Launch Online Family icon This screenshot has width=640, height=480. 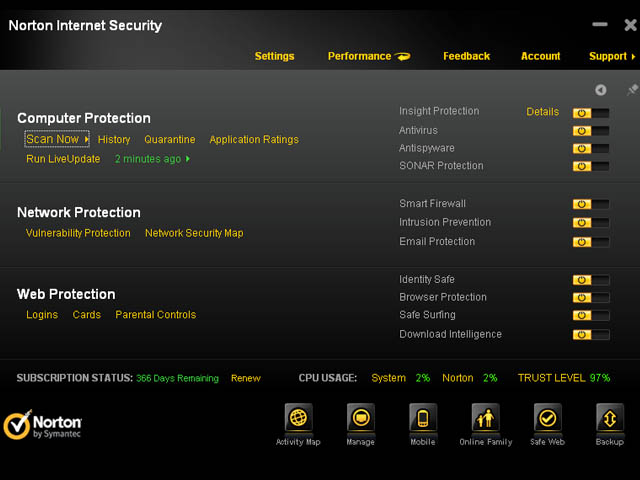point(485,418)
